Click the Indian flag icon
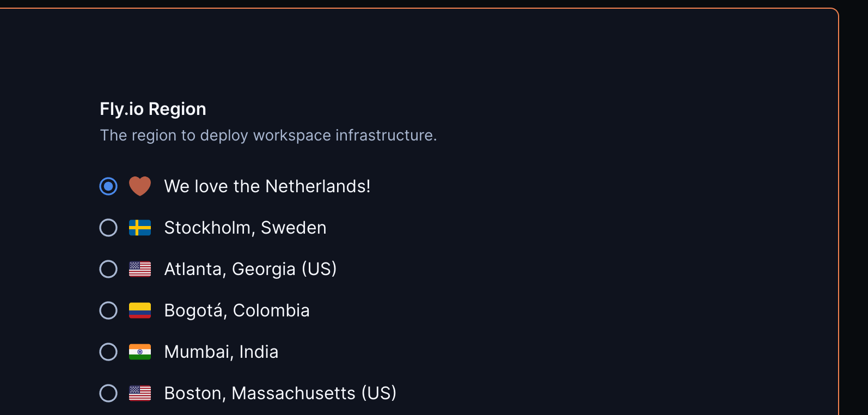Screen dimensions: 868x415 [140, 352]
